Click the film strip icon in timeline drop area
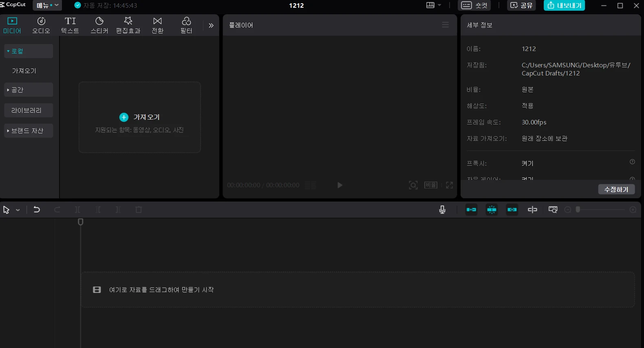Image resolution: width=644 pixels, height=348 pixels. coord(97,290)
